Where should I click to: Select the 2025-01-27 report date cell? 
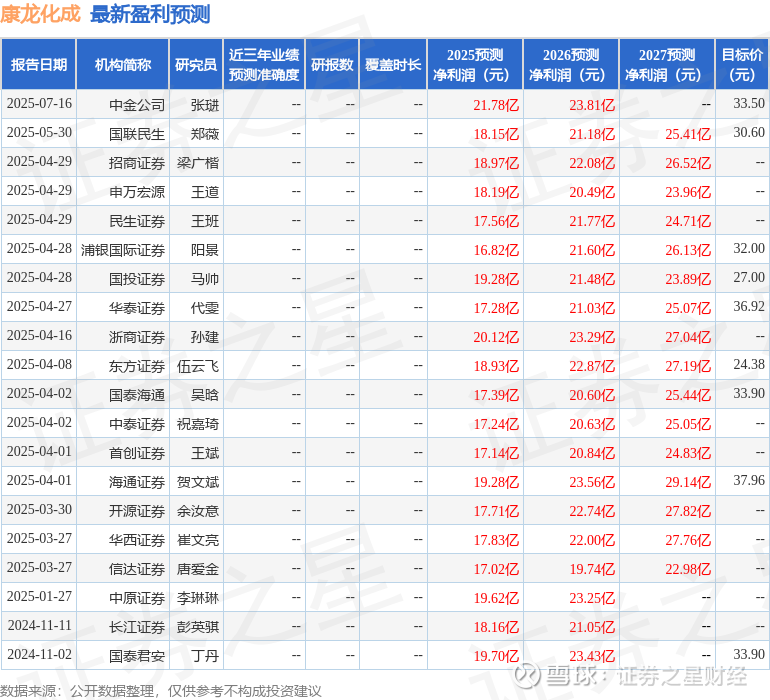(39, 597)
